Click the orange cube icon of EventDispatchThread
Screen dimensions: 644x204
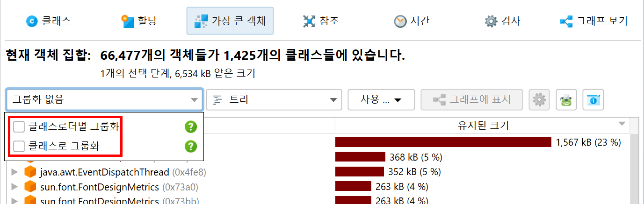click(30, 172)
